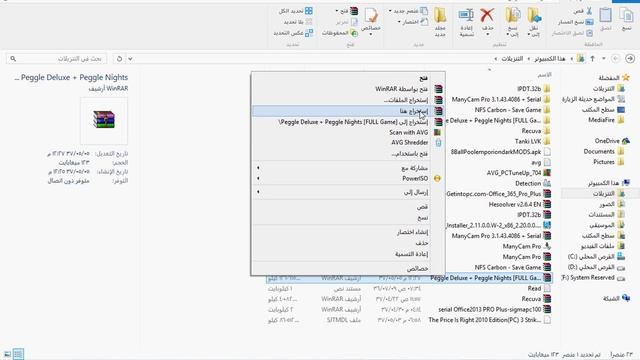This screenshot has height=360, width=640.
Task: Choose 'AVG Shredder' in context menu
Action: coord(348,142)
